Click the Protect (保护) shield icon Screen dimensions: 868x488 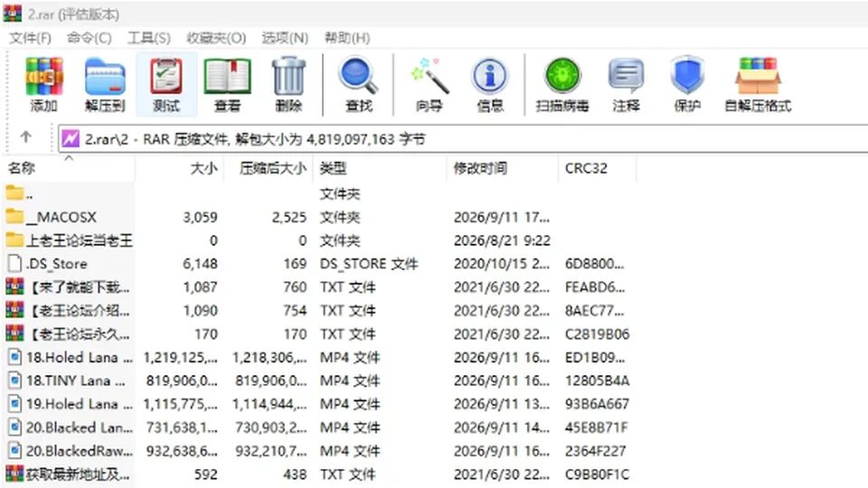[x=687, y=85]
